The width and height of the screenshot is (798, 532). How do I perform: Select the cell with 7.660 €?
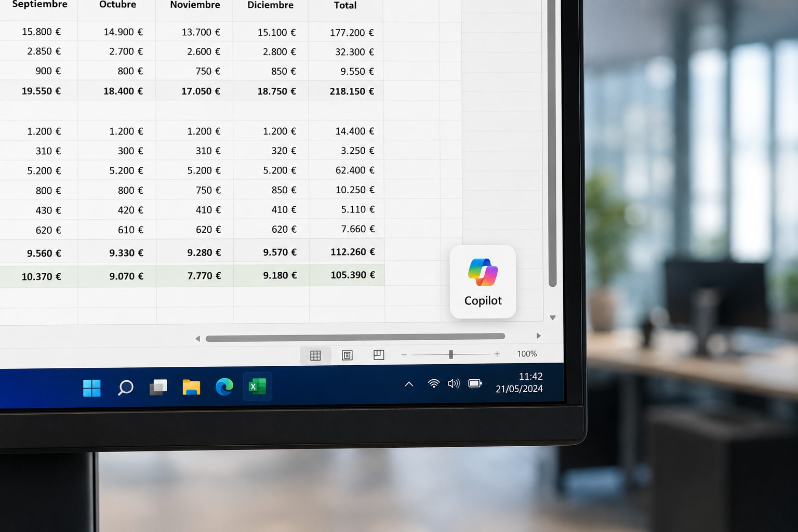[347, 229]
